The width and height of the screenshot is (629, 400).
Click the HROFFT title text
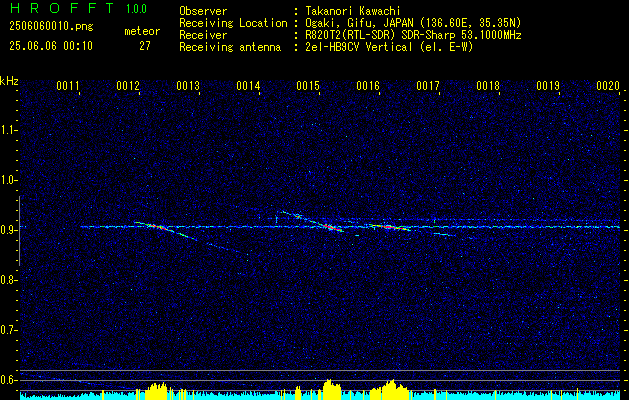61,8
